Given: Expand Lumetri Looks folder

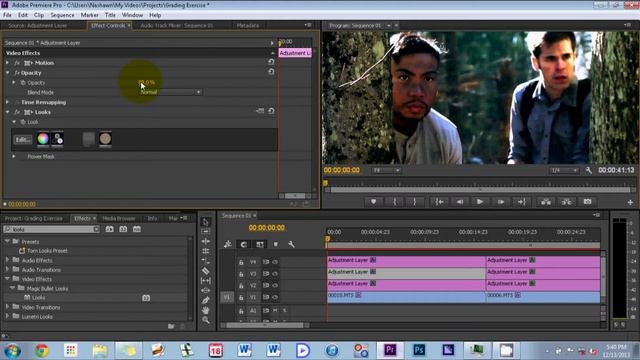Looking at the screenshot, I should coord(7,316).
